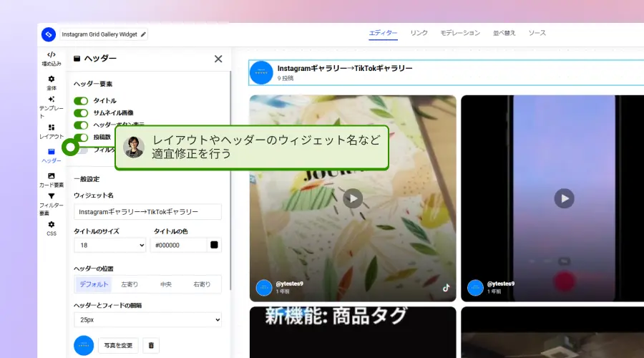Open the 全体 general settings gear

(x=52, y=82)
